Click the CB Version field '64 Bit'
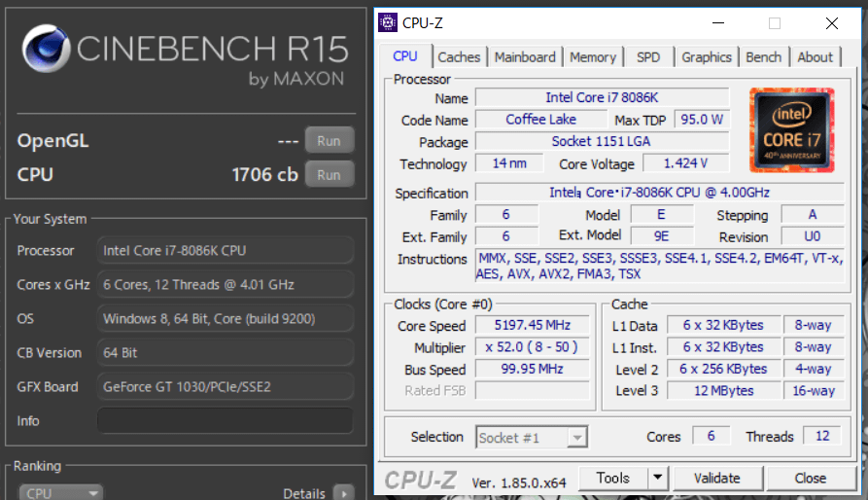The image size is (868, 500). 226,353
